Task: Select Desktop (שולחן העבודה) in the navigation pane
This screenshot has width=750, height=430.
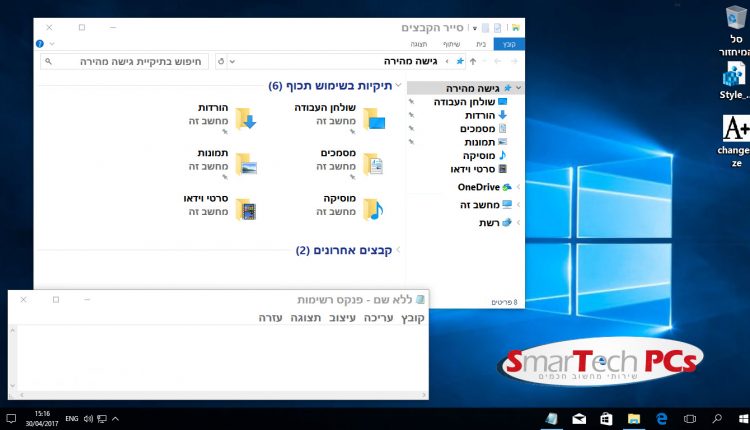Action: coord(470,101)
